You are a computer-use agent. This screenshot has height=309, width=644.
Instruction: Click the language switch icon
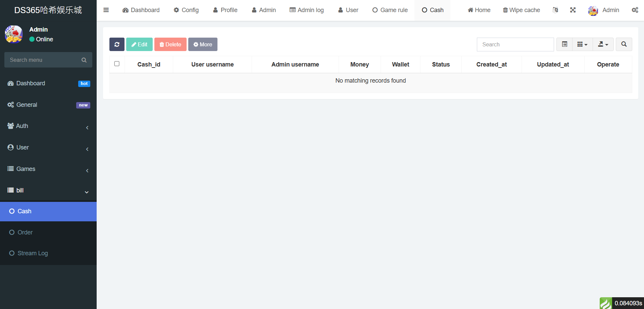coord(555,10)
